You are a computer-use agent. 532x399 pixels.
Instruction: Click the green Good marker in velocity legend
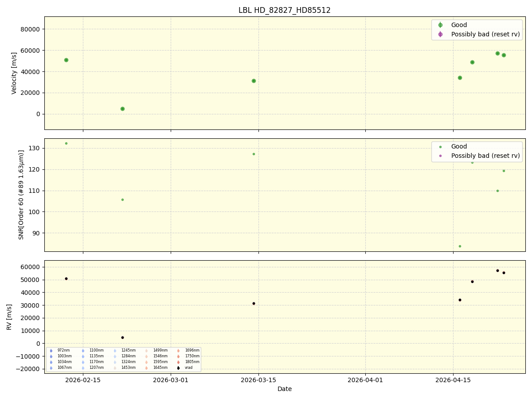click(x=440, y=25)
